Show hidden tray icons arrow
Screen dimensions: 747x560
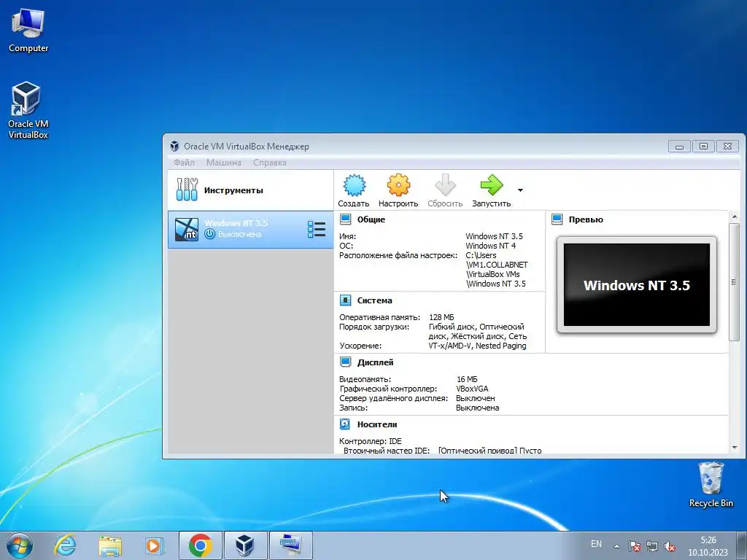point(616,546)
